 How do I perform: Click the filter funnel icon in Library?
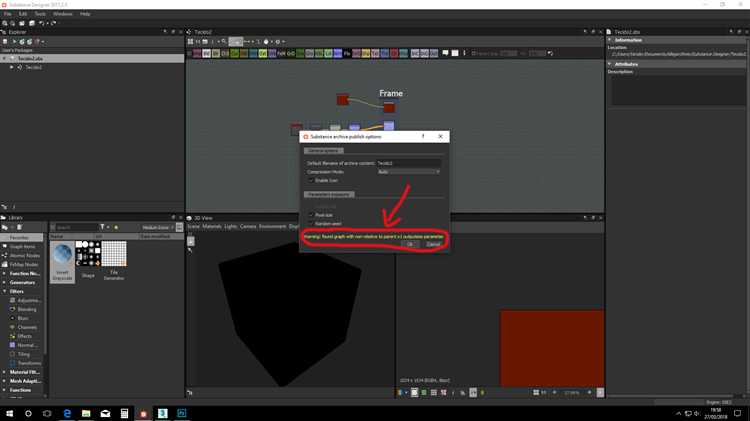[102, 227]
